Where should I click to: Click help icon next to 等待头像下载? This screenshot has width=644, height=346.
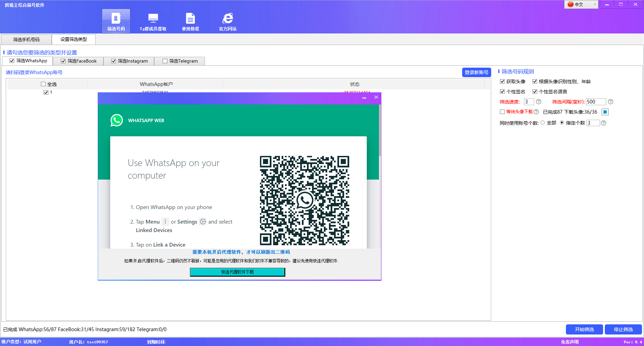tap(536, 112)
